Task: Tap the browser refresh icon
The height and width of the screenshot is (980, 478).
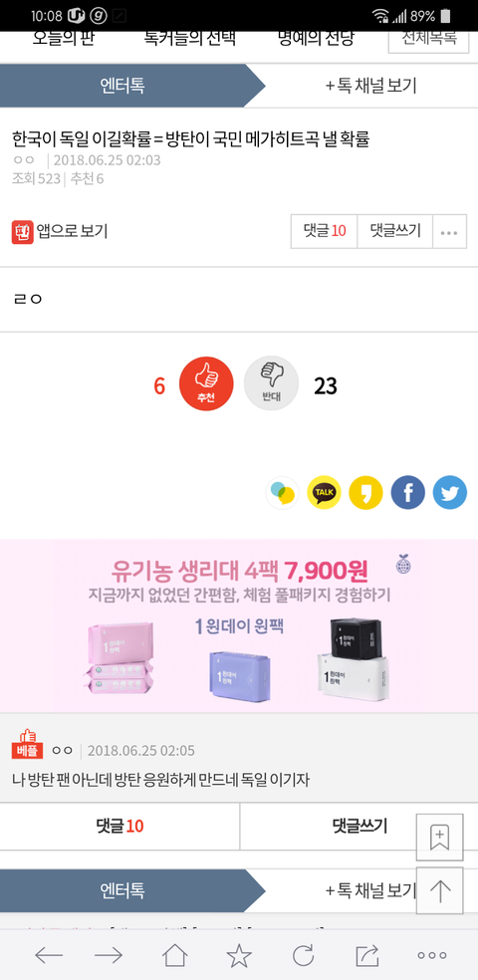Action: click(303, 955)
